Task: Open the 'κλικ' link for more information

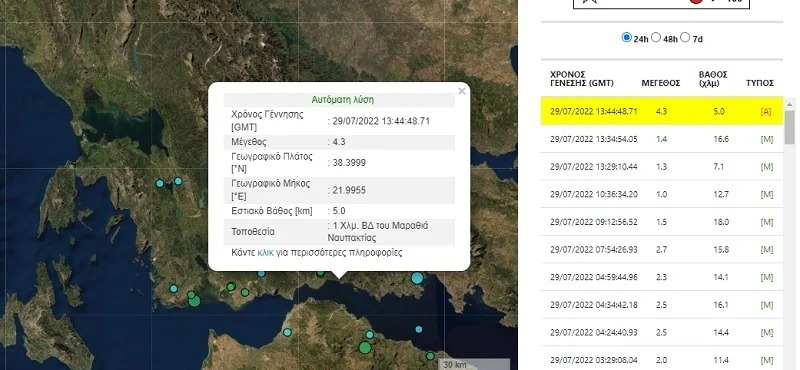Action: click(x=265, y=253)
